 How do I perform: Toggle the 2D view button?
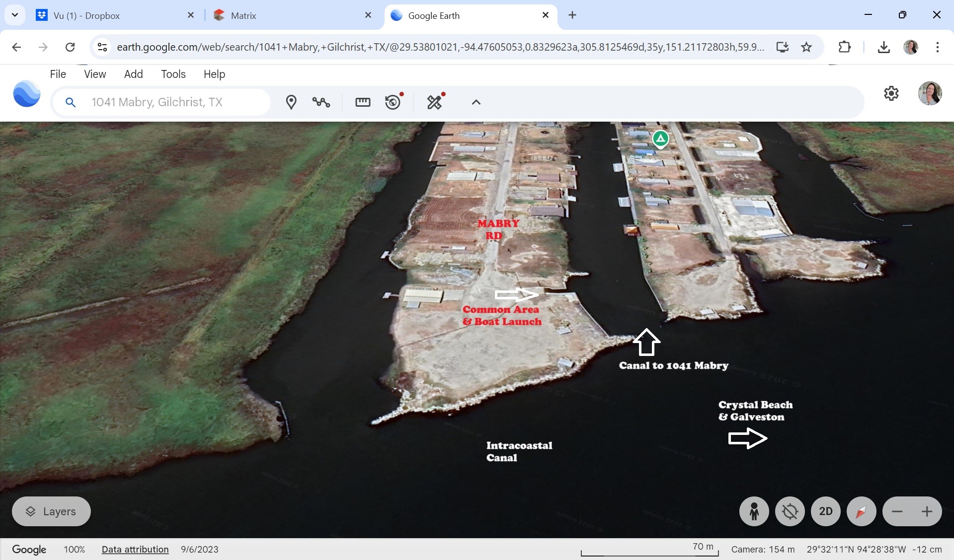pyautogui.click(x=825, y=511)
